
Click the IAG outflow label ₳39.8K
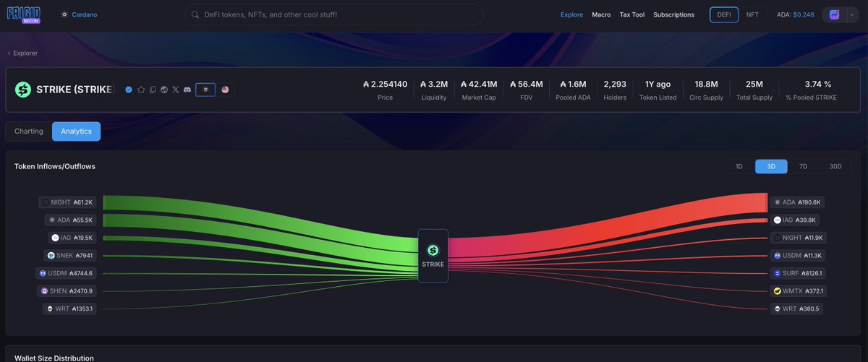pos(795,220)
